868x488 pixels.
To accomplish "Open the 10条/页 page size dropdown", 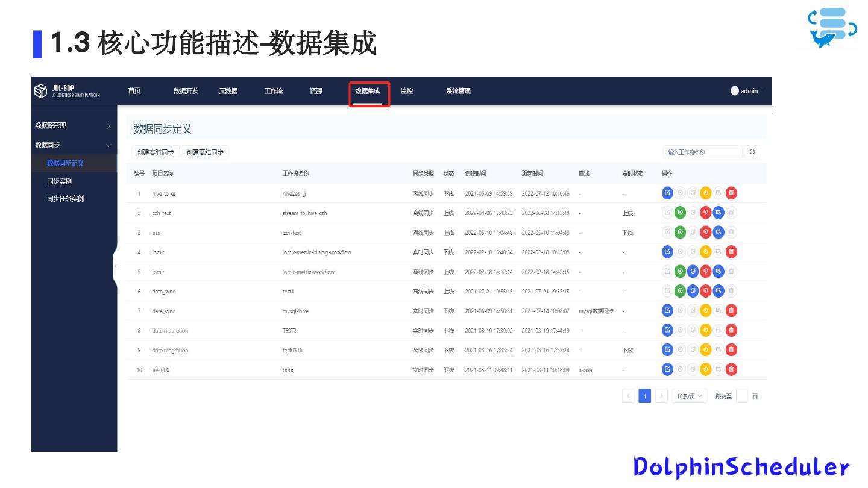I will pyautogui.click(x=690, y=396).
